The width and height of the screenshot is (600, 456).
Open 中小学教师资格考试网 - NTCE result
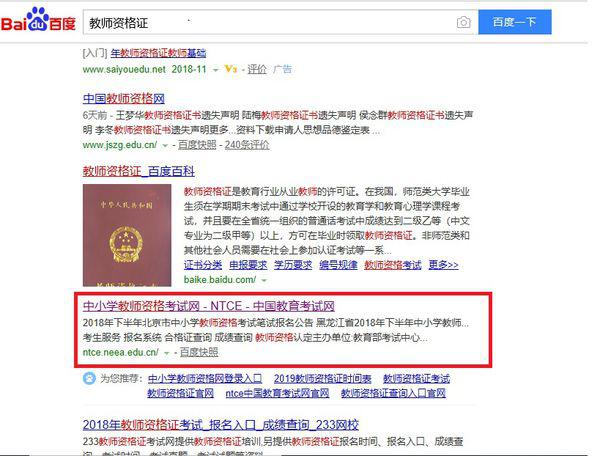coord(209,306)
